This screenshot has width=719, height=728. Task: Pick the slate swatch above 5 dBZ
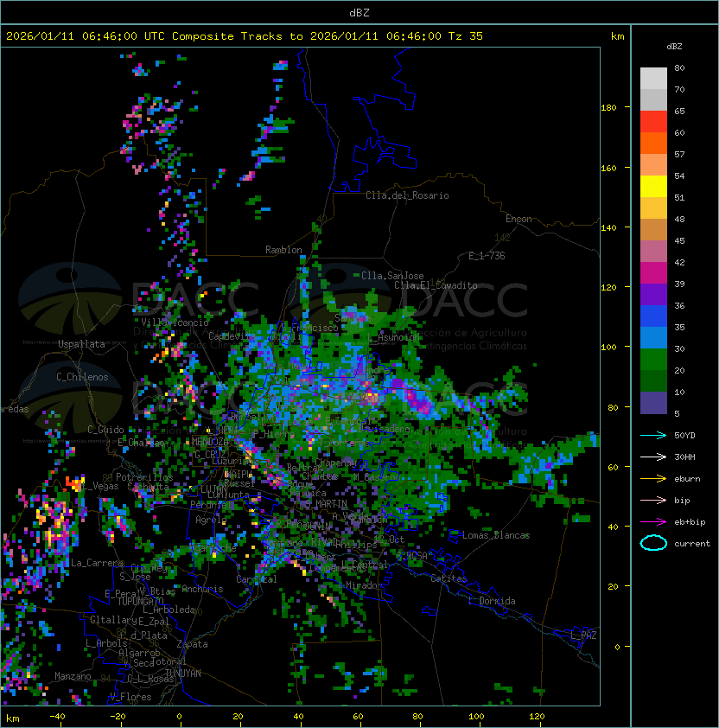[x=653, y=403]
